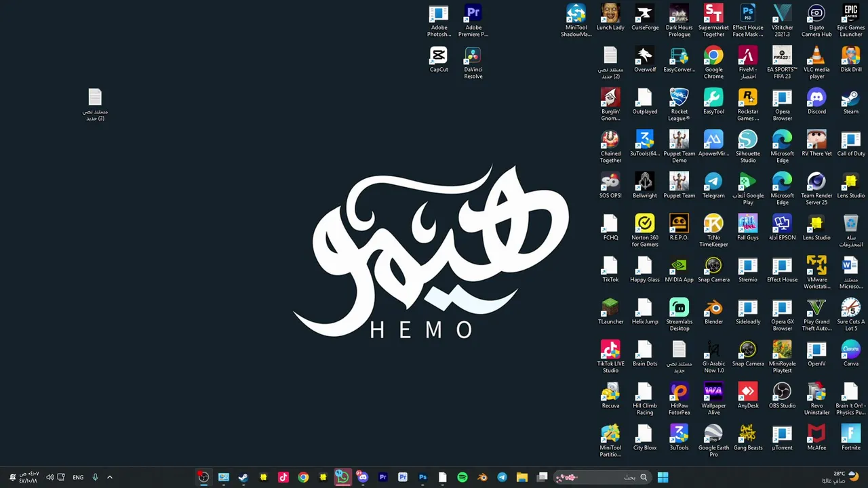This screenshot has height=488, width=868.
Task: Select the Google Earth Pro icon
Action: [713, 441]
